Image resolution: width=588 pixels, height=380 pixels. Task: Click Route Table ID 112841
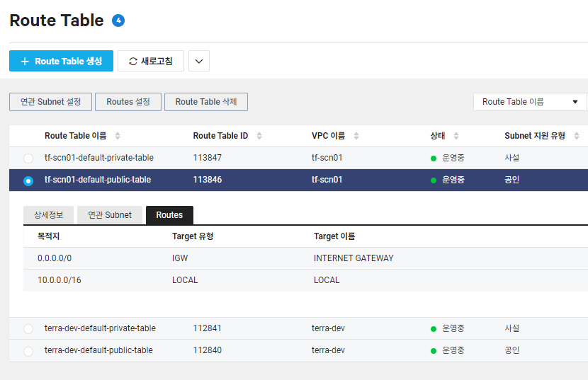[208, 328]
